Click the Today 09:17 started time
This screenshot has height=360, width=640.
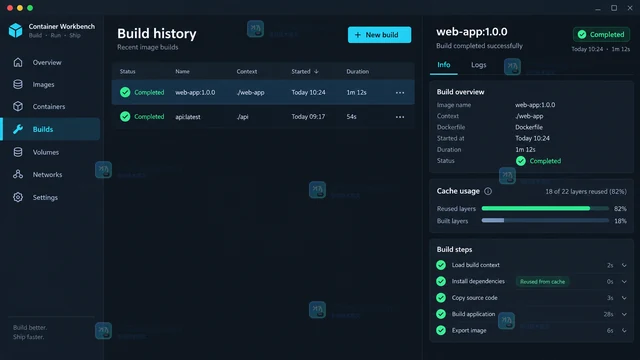[308, 117]
